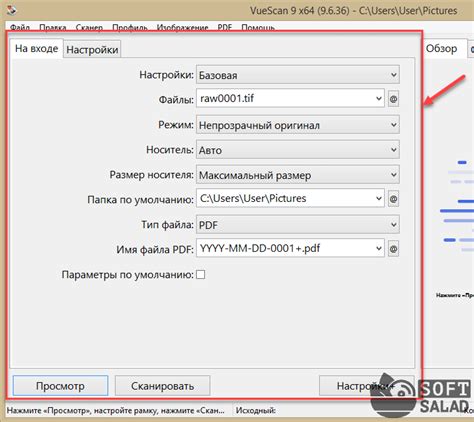Open the Файл menu
Screen dimensions: 474x422
(20, 27)
